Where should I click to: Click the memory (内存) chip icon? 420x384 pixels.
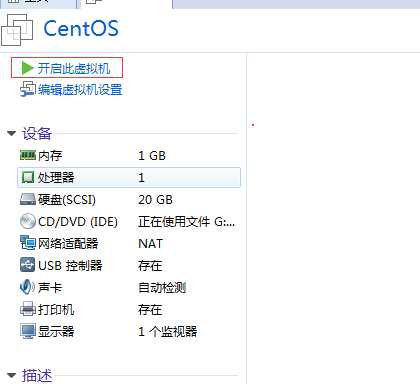tap(28, 155)
